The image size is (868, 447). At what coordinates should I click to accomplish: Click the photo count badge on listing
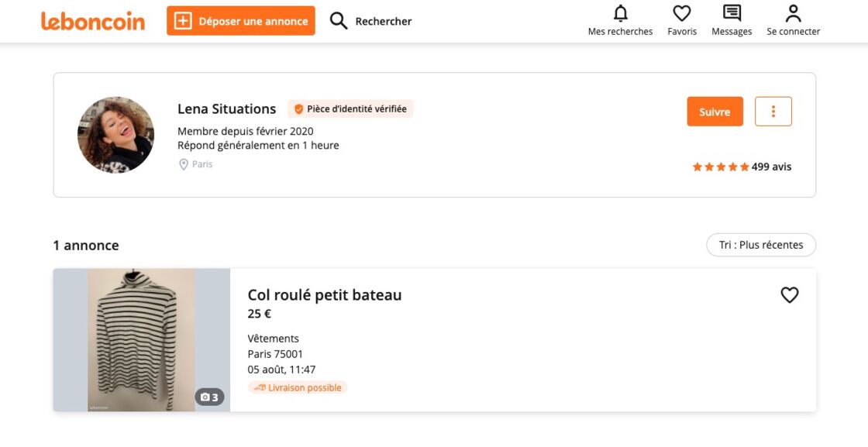(x=209, y=397)
